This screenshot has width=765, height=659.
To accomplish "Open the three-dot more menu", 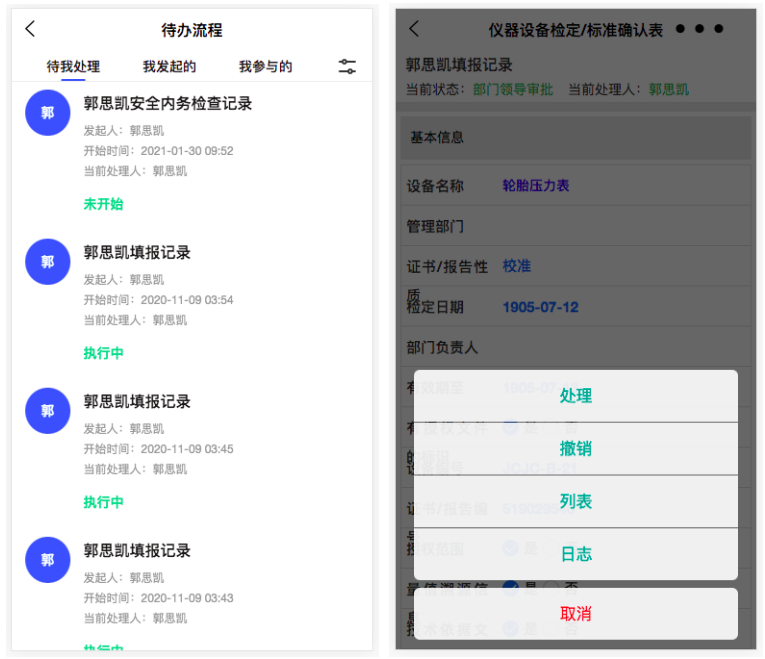I will tap(699, 29).
